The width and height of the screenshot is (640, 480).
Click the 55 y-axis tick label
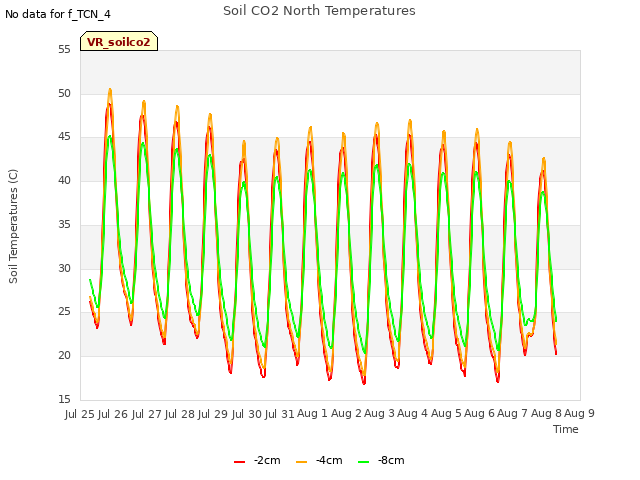64,50
